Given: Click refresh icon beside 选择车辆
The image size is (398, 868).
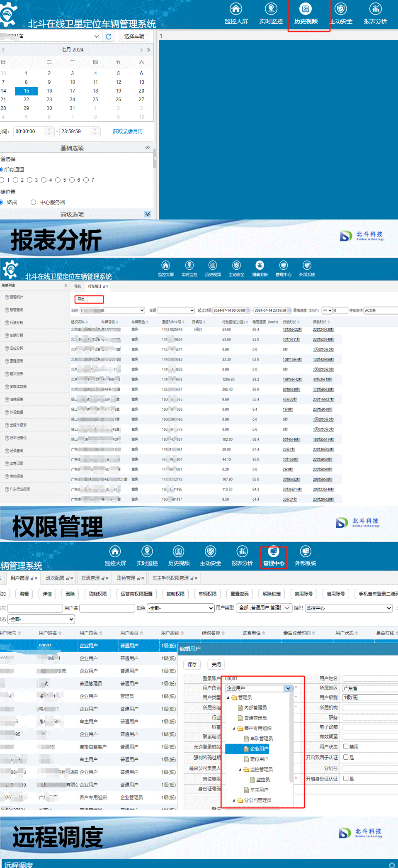Looking at the screenshot, I should pyautogui.click(x=109, y=37).
